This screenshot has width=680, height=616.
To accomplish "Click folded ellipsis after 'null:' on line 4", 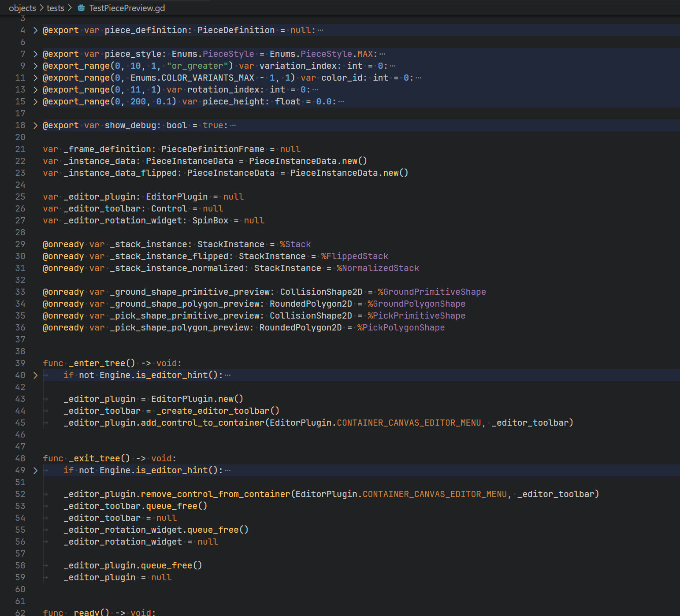I will 320,30.
